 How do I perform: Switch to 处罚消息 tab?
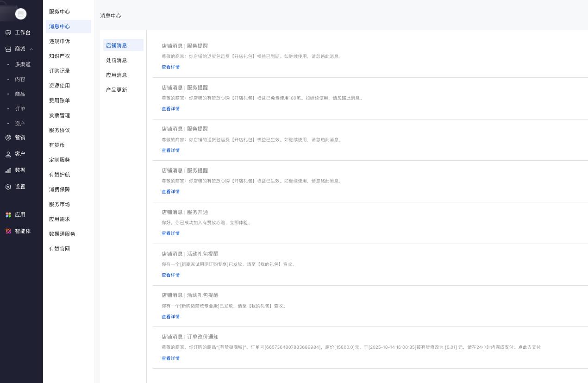(116, 60)
